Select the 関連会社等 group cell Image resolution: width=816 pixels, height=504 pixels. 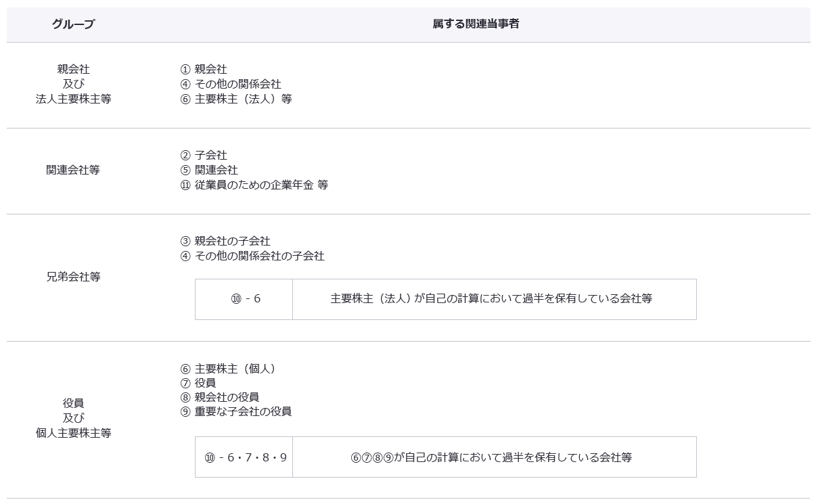click(x=73, y=170)
